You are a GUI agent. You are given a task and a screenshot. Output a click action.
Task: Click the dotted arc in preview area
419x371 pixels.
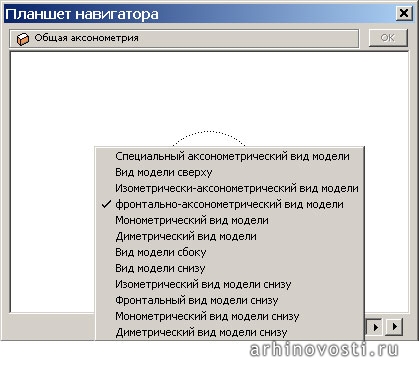point(209,138)
